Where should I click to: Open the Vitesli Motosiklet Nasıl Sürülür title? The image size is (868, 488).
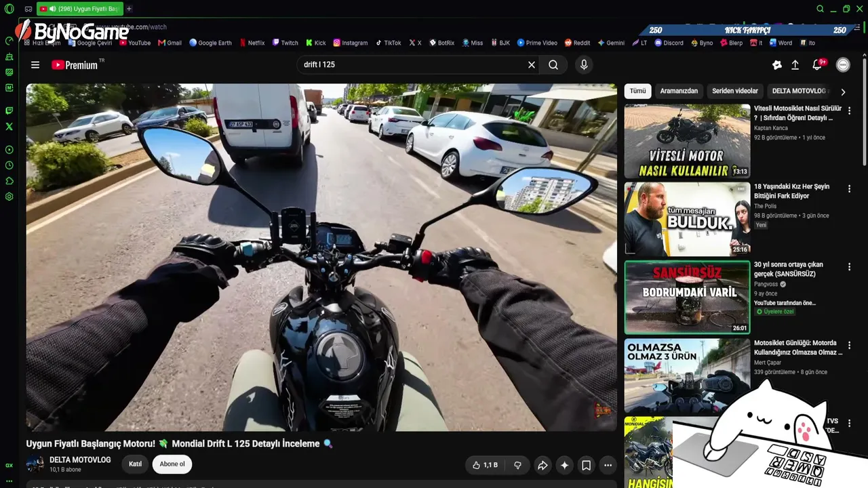click(797, 113)
